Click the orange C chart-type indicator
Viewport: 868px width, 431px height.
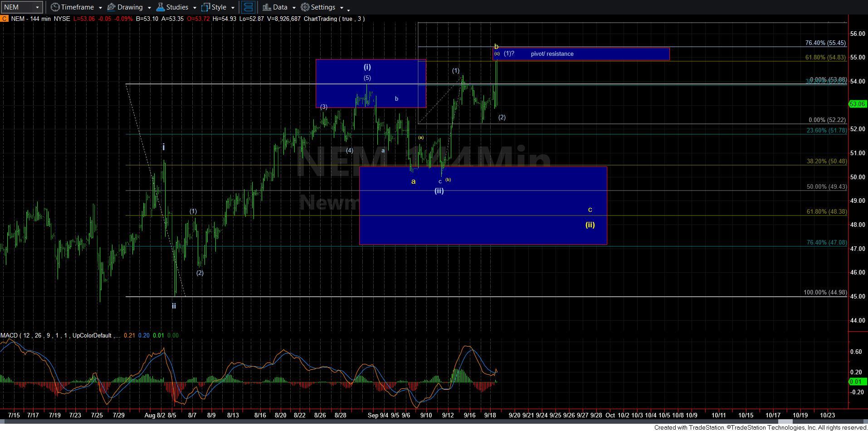(4, 19)
